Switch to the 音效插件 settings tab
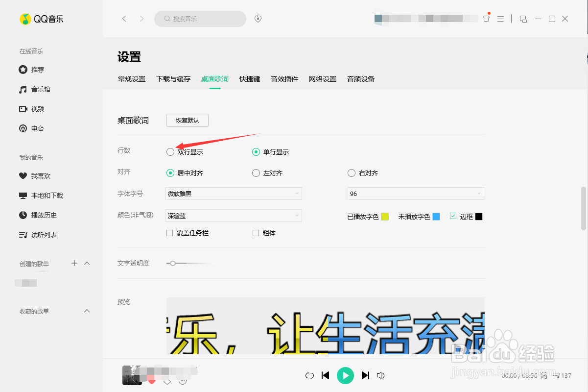This screenshot has height=392, width=588. point(284,78)
